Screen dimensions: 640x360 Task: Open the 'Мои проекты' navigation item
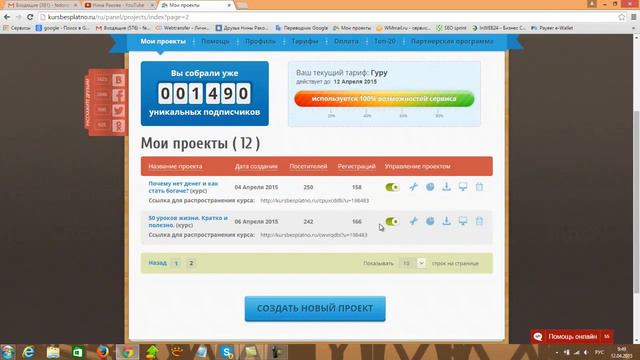click(x=163, y=41)
